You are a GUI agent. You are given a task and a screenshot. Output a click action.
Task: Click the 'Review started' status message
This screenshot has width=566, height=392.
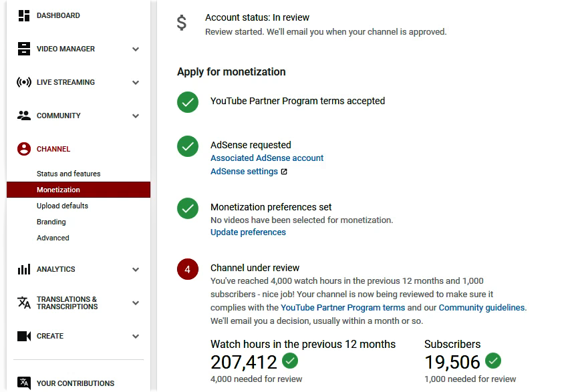pyautogui.click(x=325, y=32)
